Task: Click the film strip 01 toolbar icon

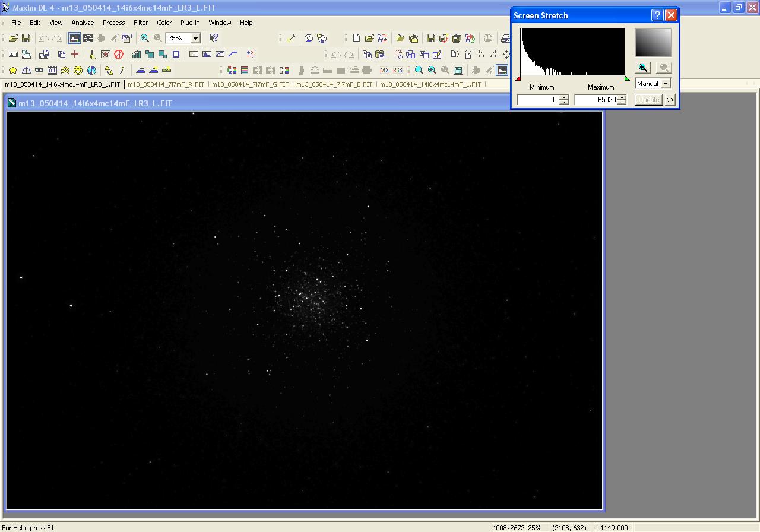Action: coord(52,71)
